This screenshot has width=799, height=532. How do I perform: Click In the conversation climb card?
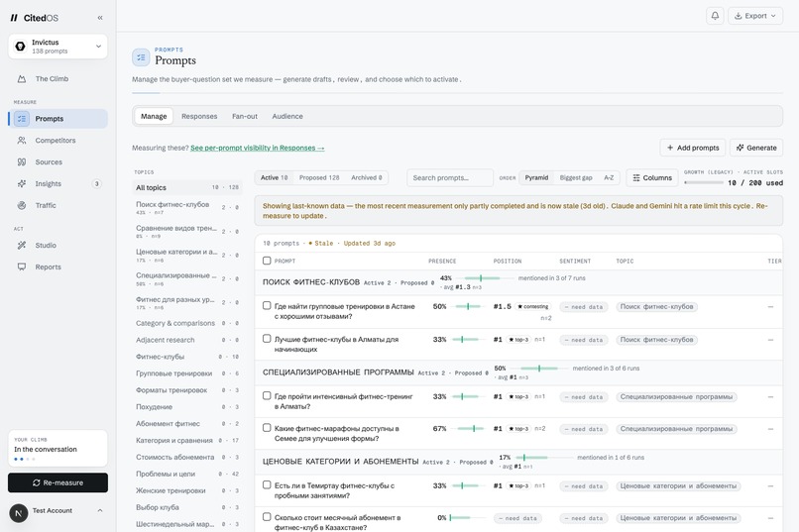[57, 449]
